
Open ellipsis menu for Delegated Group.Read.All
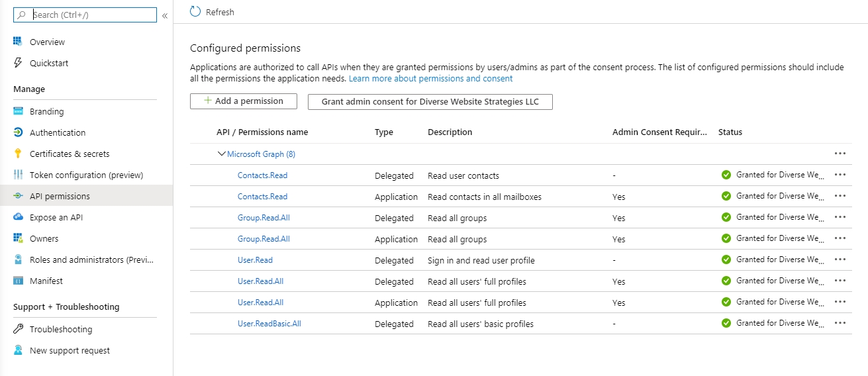tap(840, 217)
